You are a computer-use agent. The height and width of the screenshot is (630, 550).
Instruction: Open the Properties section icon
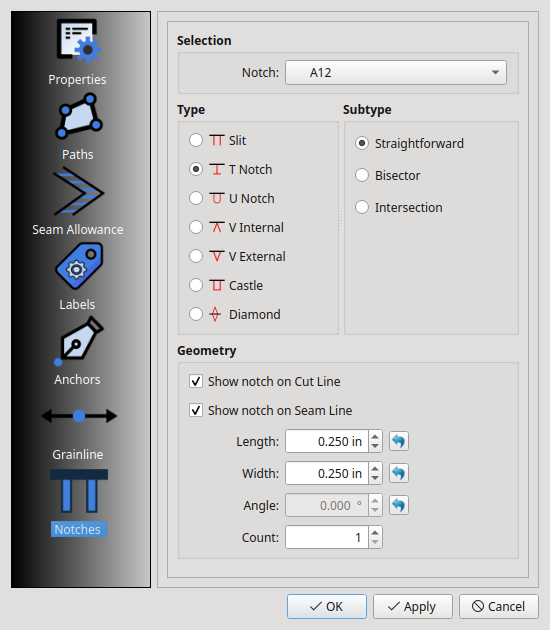click(78, 41)
